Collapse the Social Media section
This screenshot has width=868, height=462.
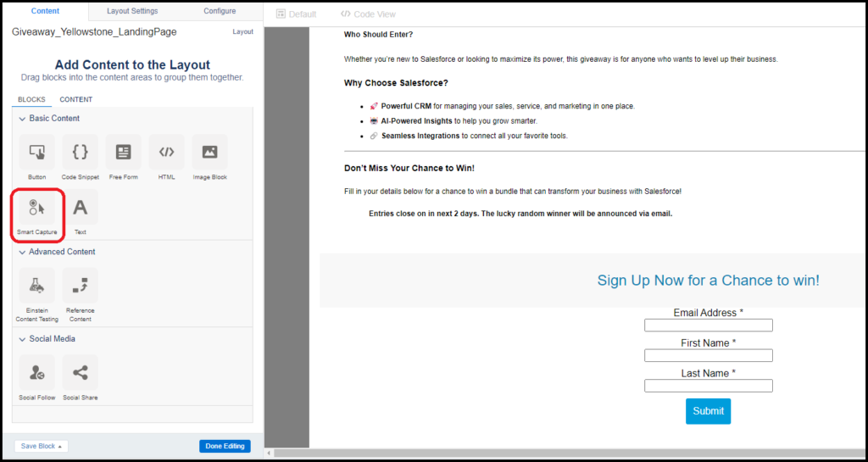click(23, 338)
